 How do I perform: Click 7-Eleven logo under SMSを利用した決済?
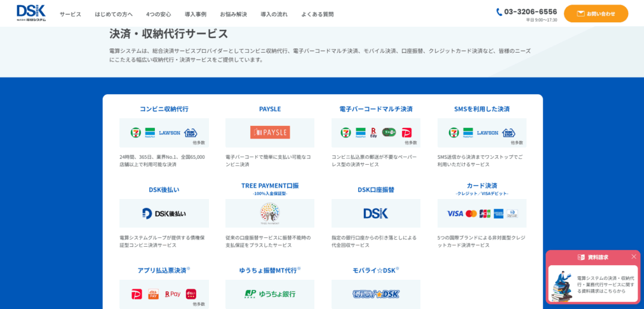(x=454, y=132)
